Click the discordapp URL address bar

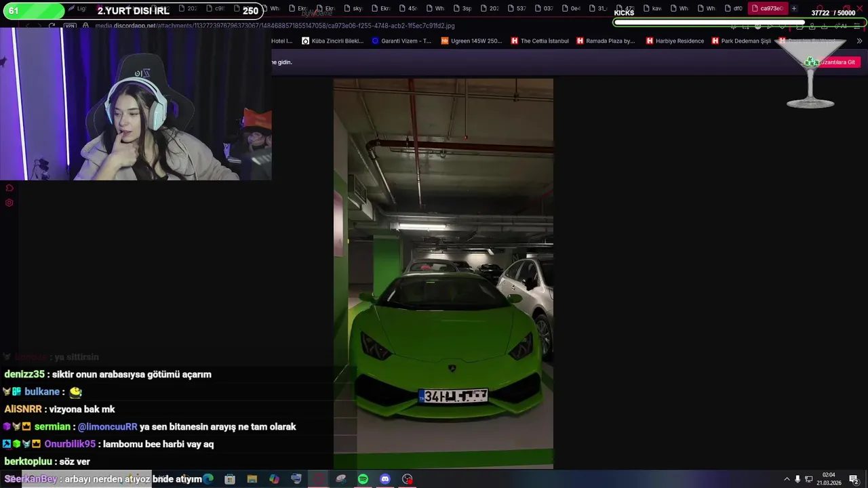[275, 26]
